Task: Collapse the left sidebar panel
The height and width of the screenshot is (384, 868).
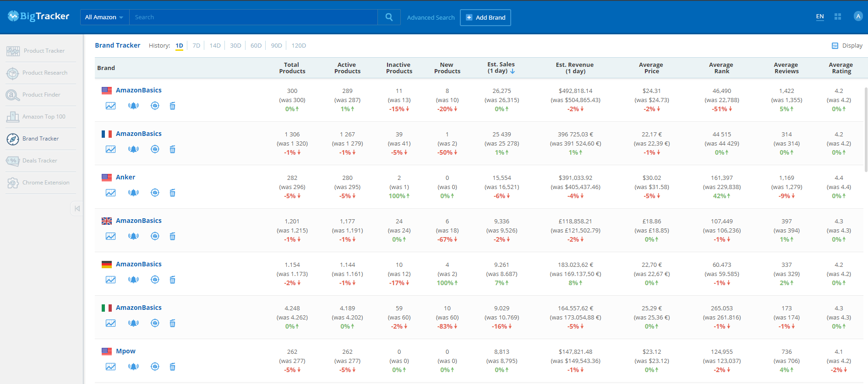Action: pos(77,209)
